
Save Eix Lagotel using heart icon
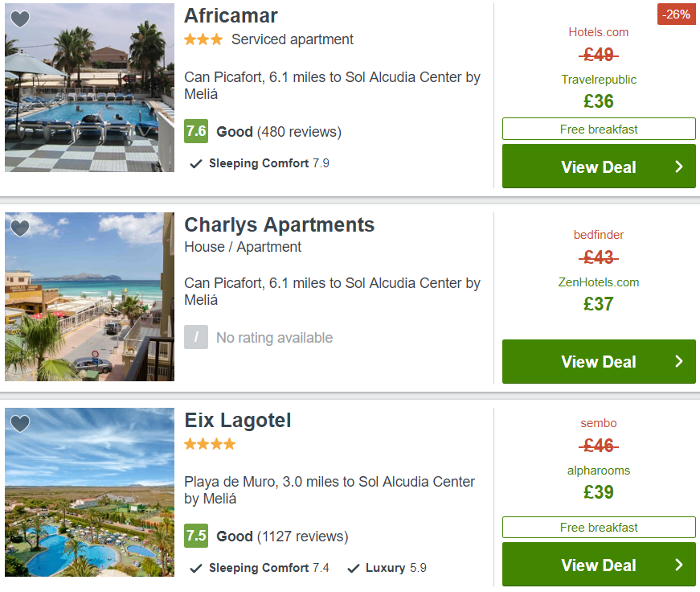click(x=20, y=424)
